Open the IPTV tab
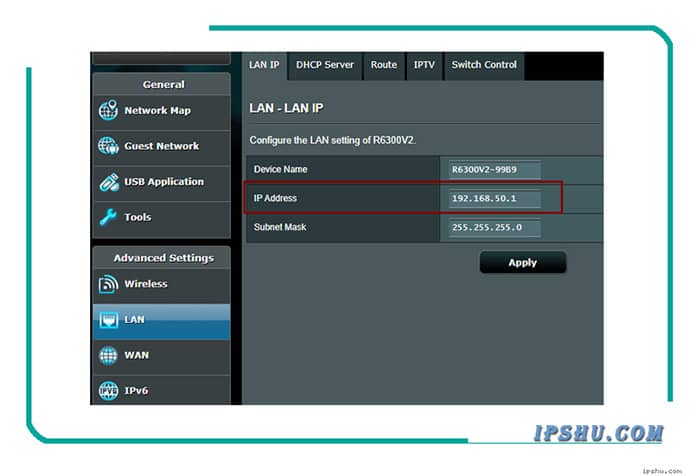The image size is (700, 476). pyautogui.click(x=424, y=65)
